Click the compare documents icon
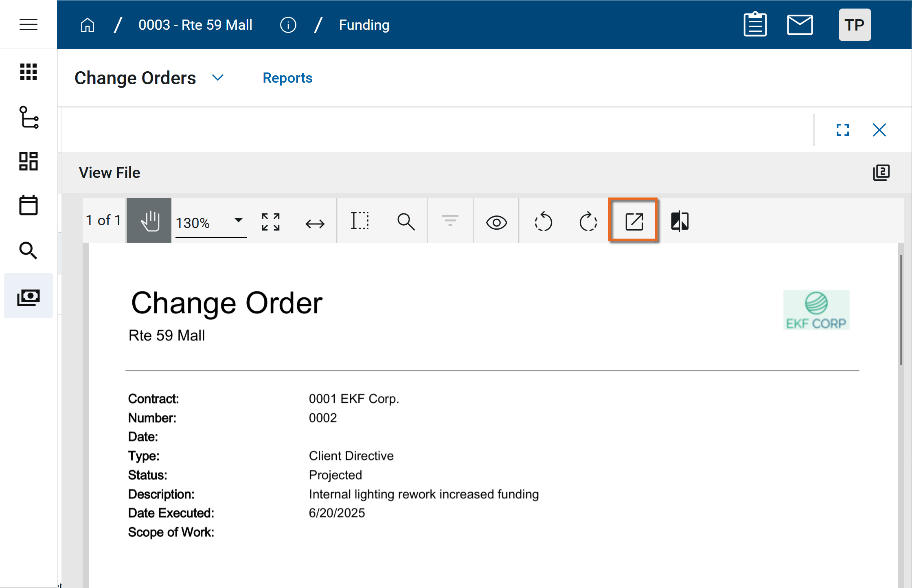The width and height of the screenshot is (912, 588). [x=680, y=222]
